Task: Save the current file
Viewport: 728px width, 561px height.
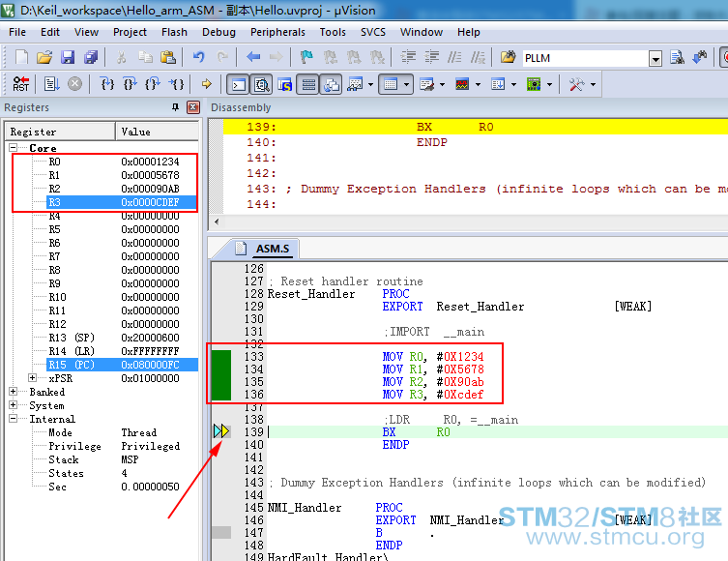Action: pos(68,58)
